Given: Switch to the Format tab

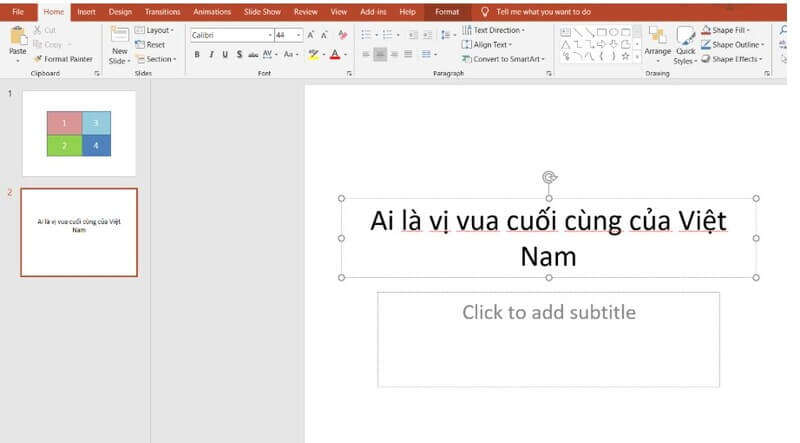Looking at the screenshot, I should tap(447, 12).
